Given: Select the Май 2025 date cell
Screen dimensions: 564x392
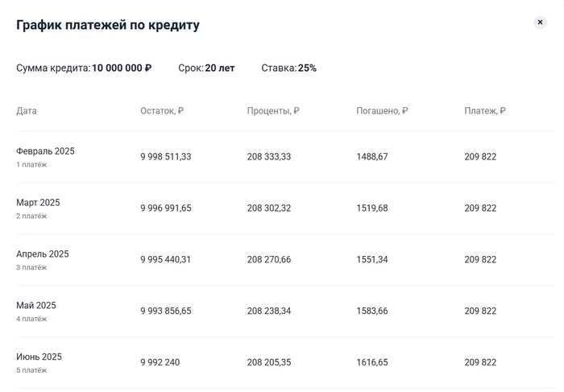Looking at the screenshot, I should pyautogui.click(x=36, y=306).
